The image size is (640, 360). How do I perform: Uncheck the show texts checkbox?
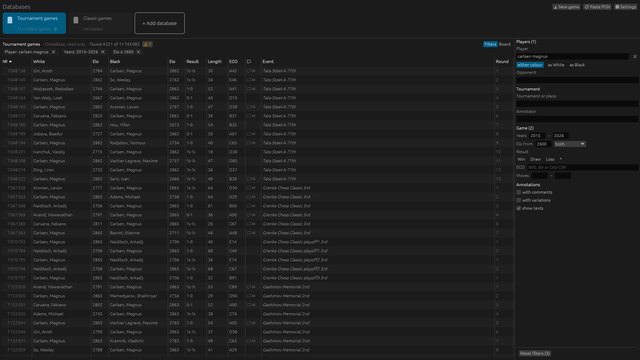[519, 208]
